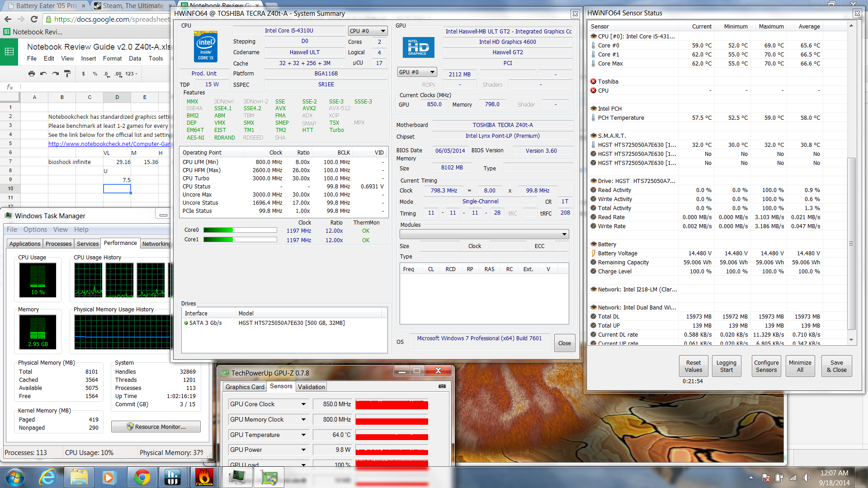Click Close in HWiNFO System Summary
The width and height of the screenshot is (868, 488).
564,343
